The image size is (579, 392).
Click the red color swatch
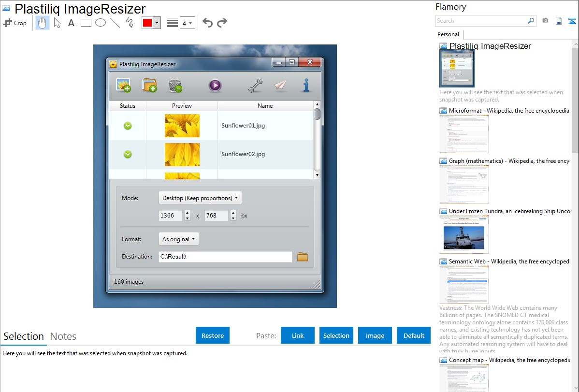[147, 23]
